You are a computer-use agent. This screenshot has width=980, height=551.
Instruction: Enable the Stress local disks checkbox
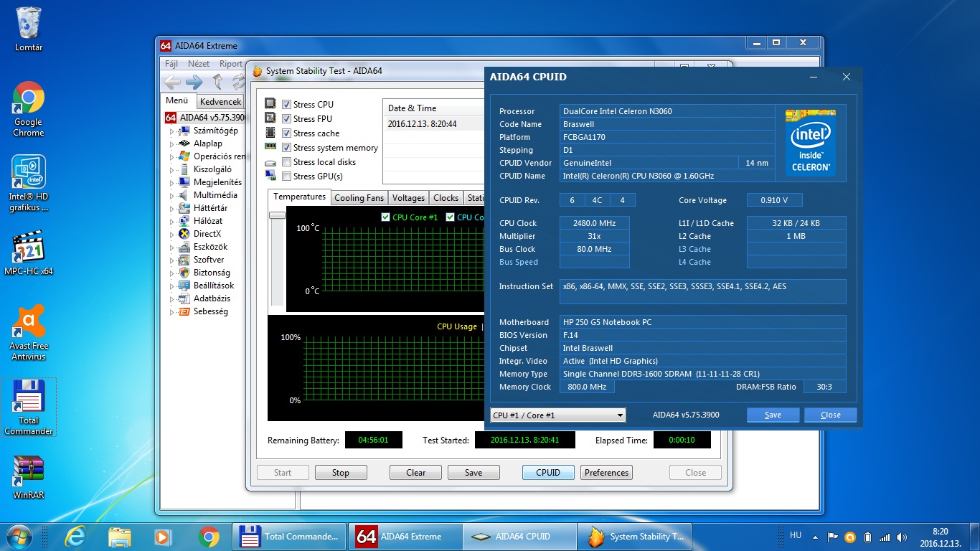click(x=287, y=162)
